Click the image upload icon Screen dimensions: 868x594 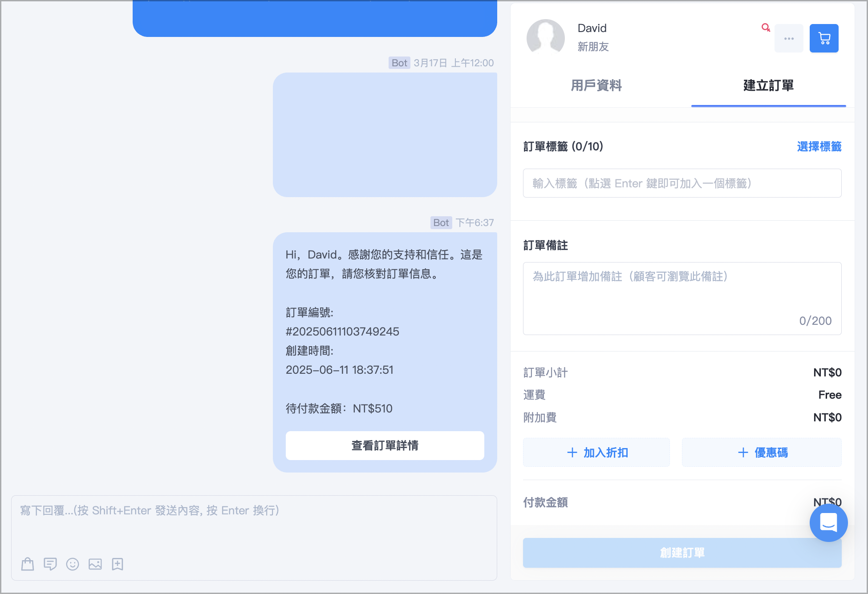pos(95,564)
